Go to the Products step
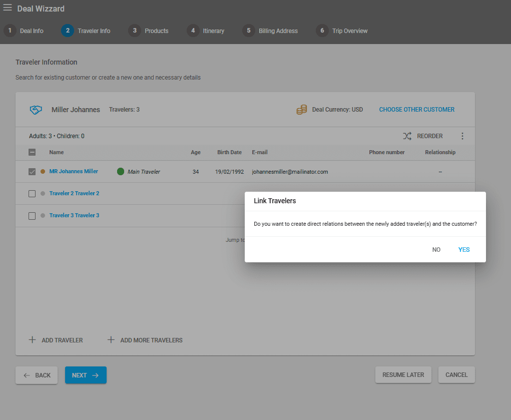The width and height of the screenshot is (511, 420). coord(149,31)
